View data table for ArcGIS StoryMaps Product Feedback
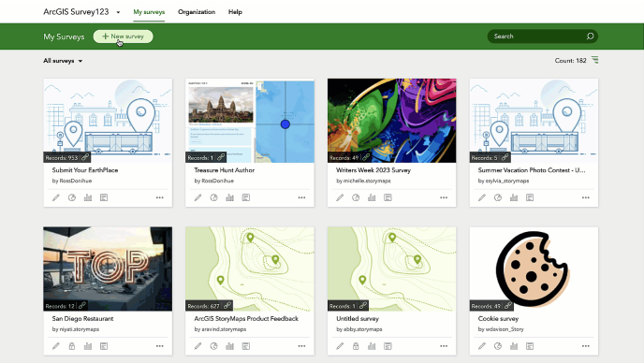 (x=246, y=346)
